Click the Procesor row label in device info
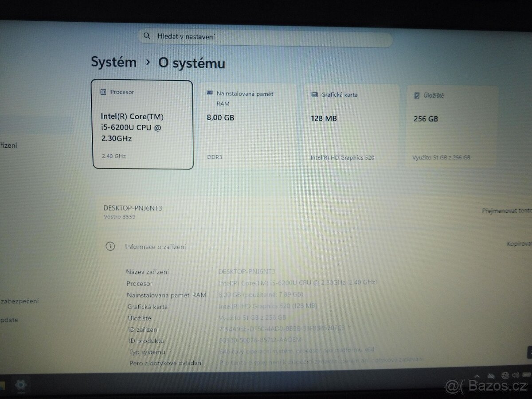This screenshot has height=399, width=532. (x=139, y=283)
